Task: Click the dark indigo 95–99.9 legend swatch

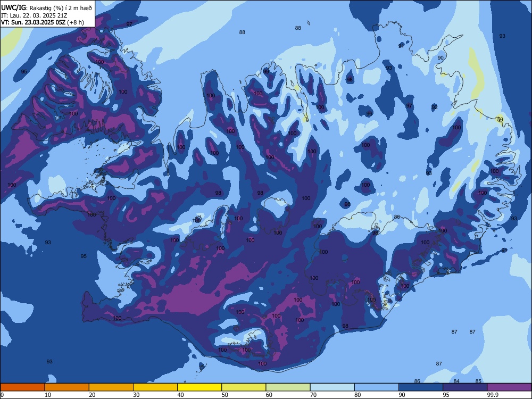Action: coord(465,387)
